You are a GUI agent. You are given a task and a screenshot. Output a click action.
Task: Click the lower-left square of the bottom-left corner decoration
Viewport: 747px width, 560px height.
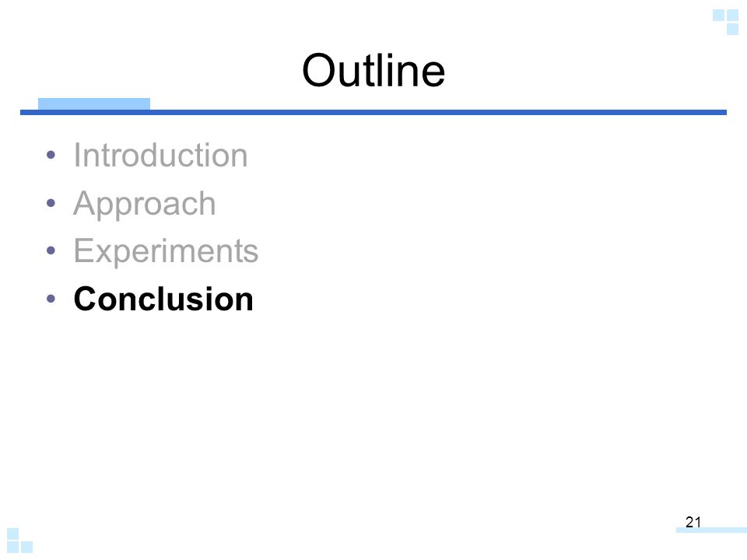13,547
